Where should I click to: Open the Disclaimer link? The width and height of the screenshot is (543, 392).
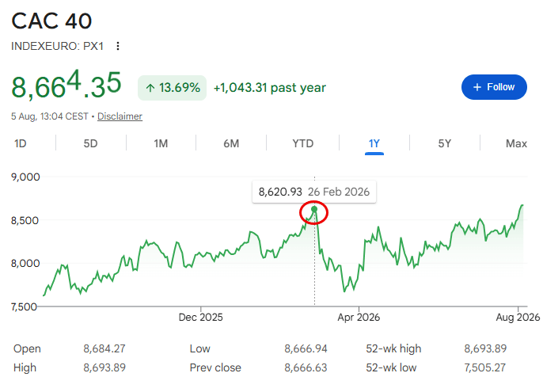coord(120,116)
